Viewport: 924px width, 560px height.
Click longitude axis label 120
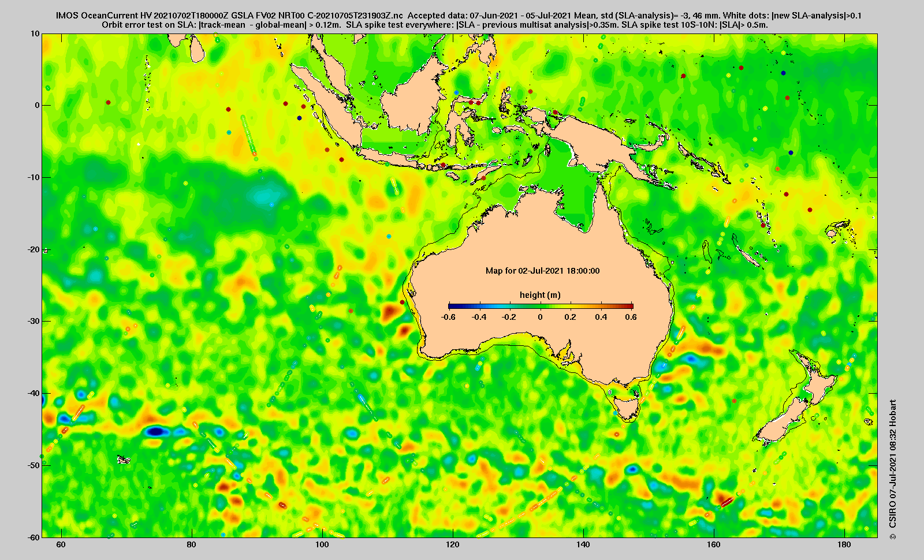(453, 544)
